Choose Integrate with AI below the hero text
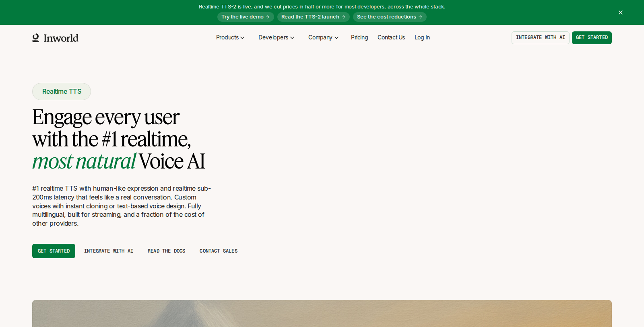This screenshot has width=644, height=327. coord(109,251)
